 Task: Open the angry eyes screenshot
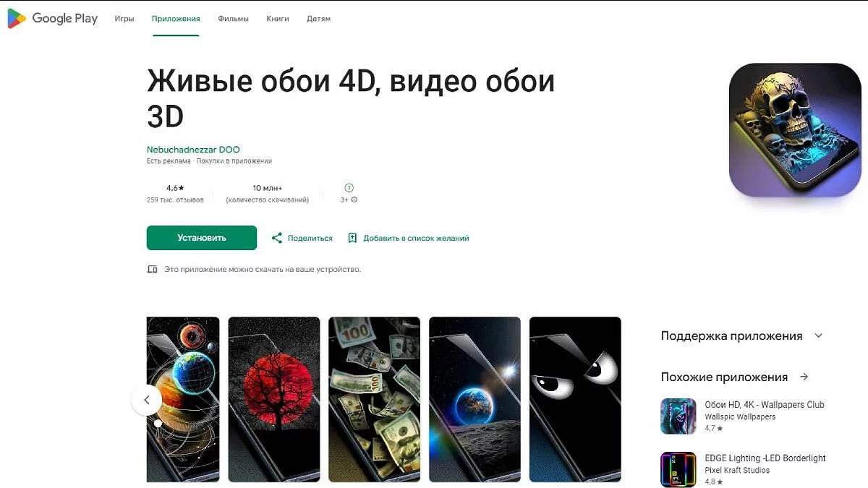575,399
